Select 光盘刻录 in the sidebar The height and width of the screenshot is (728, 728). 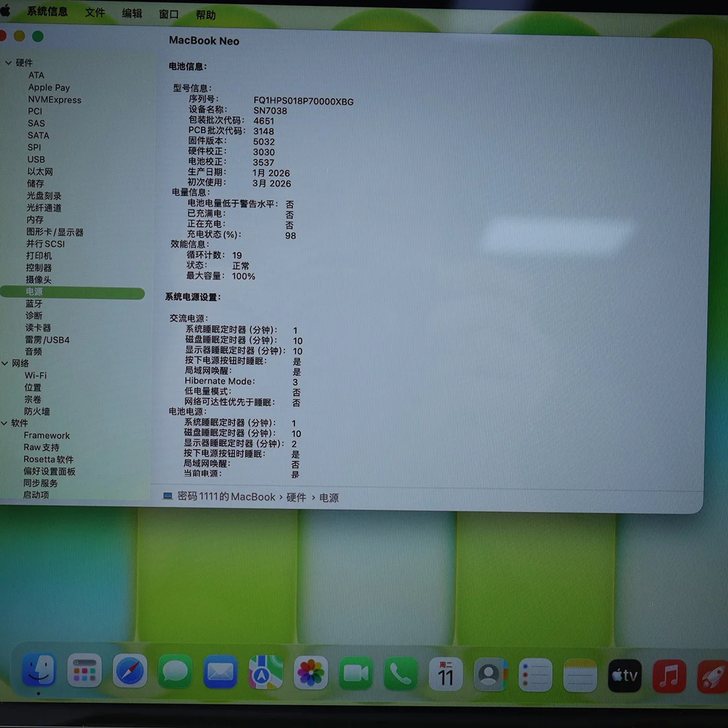pyautogui.click(x=44, y=195)
